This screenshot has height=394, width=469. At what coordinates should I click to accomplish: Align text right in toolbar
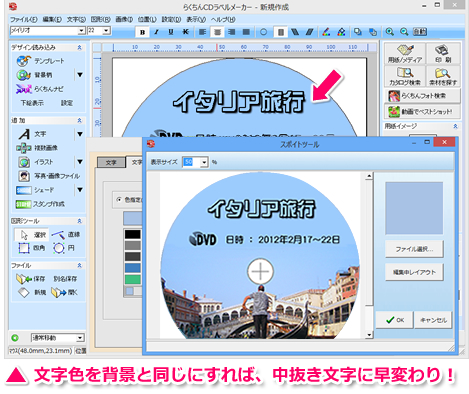[x=232, y=32]
